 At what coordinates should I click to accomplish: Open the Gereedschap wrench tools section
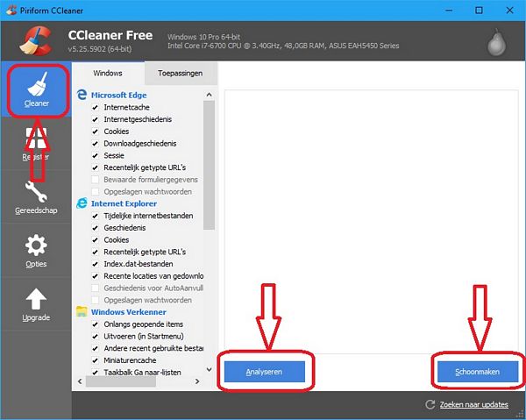[x=36, y=197]
